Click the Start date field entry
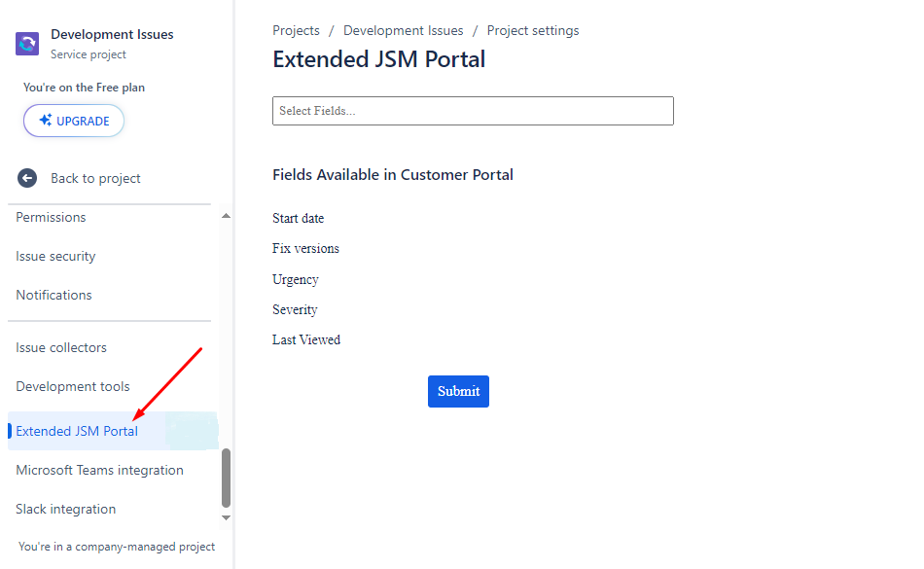 tap(299, 219)
